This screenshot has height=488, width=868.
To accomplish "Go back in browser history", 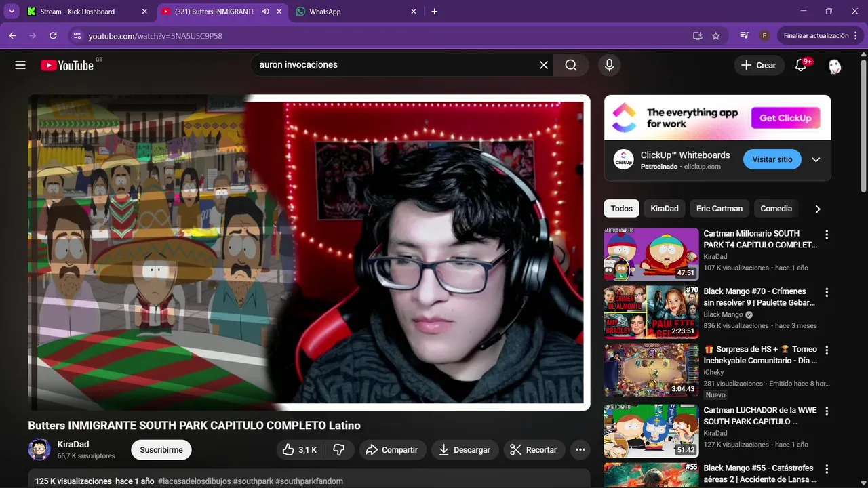I will (x=12, y=35).
